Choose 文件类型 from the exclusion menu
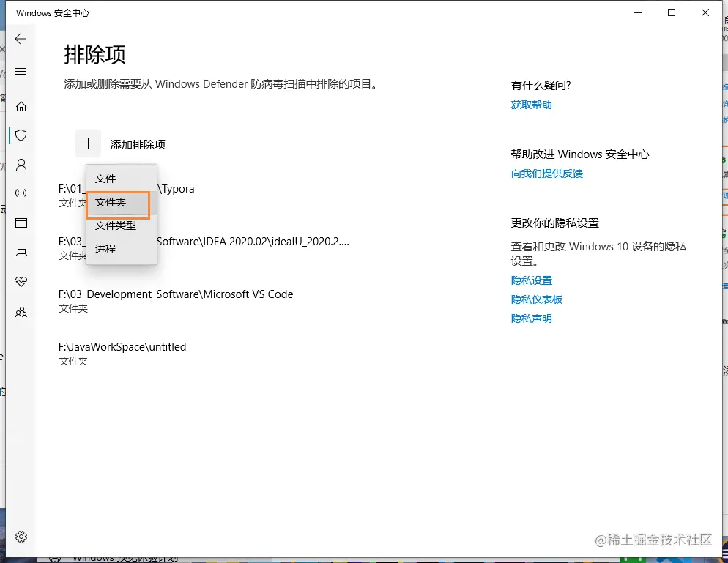Image resolution: width=728 pixels, height=563 pixels. click(122, 226)
